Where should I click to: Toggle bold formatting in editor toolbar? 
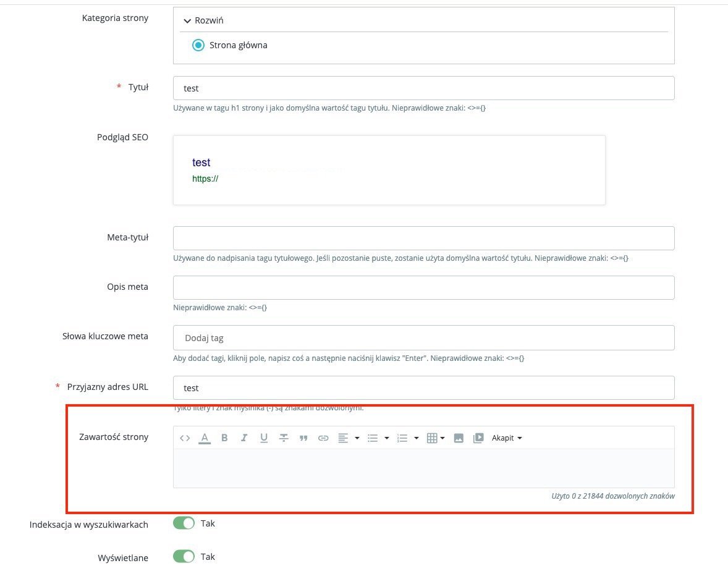224,438
